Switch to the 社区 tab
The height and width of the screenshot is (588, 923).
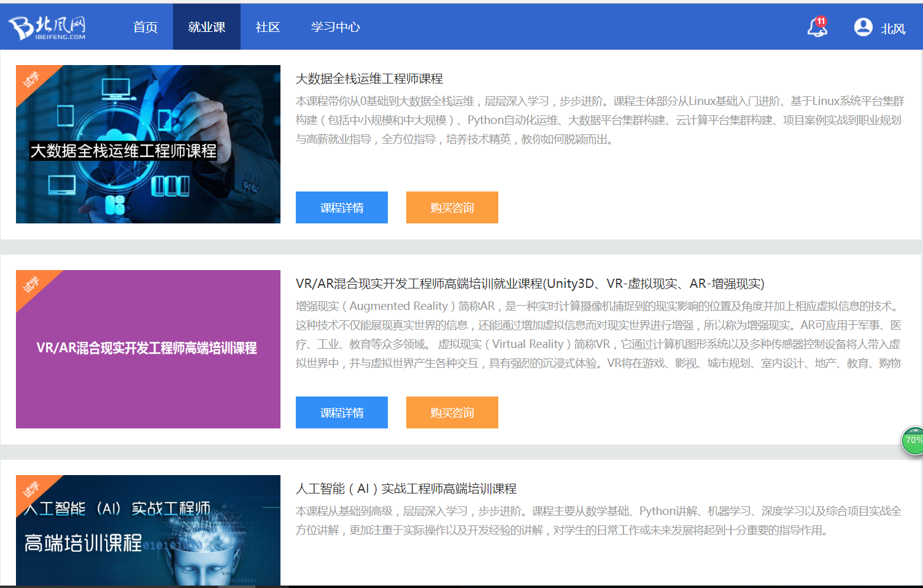(x=267, y=26)
